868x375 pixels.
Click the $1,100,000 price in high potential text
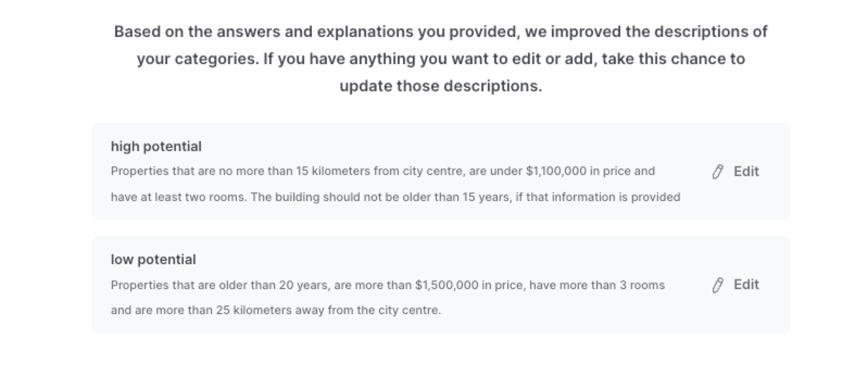556,171
